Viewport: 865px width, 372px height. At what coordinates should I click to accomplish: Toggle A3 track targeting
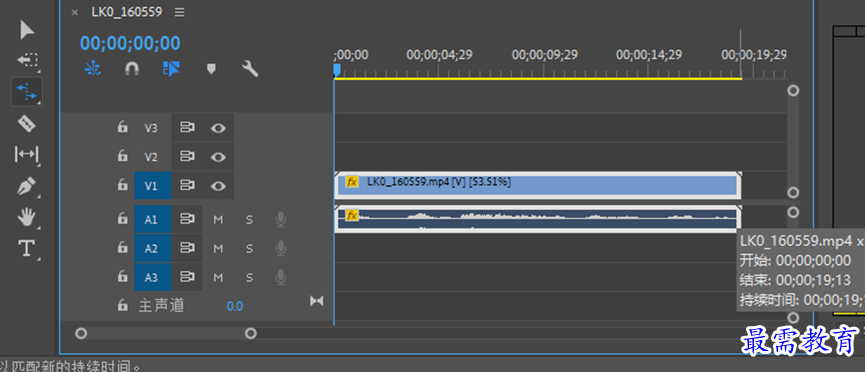(x=152, y=277)
